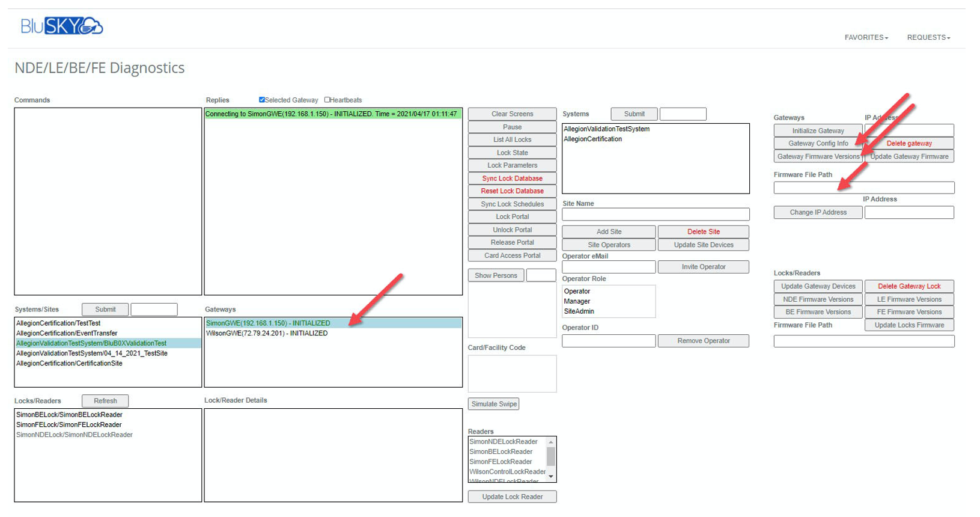980x517 pixels.
Task: Click the Gateway Config Info button
Action: [x=818, y=144]
